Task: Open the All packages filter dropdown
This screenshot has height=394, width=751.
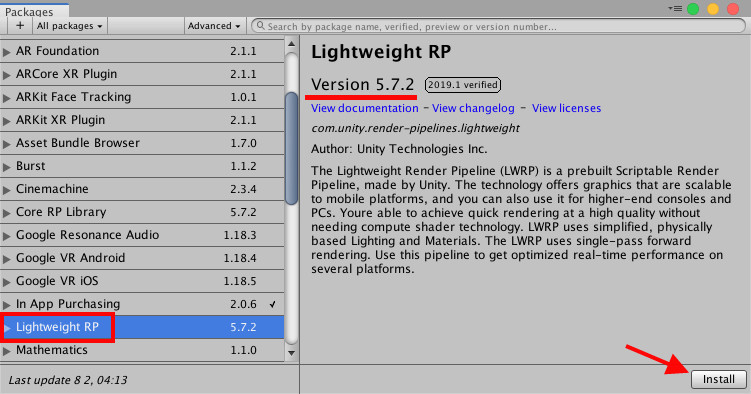Action: [70, 26]
